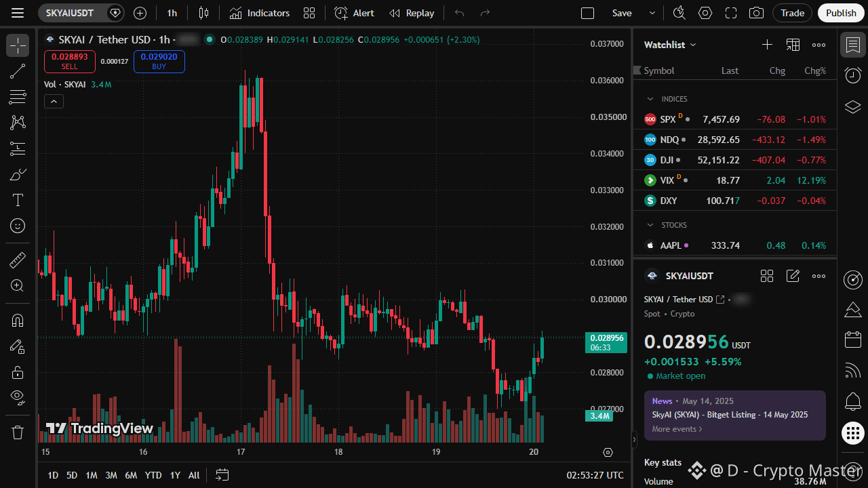Undo the last chart action
Image resolution: width=868 pixels, height=488 pixels.
[460, 13]
